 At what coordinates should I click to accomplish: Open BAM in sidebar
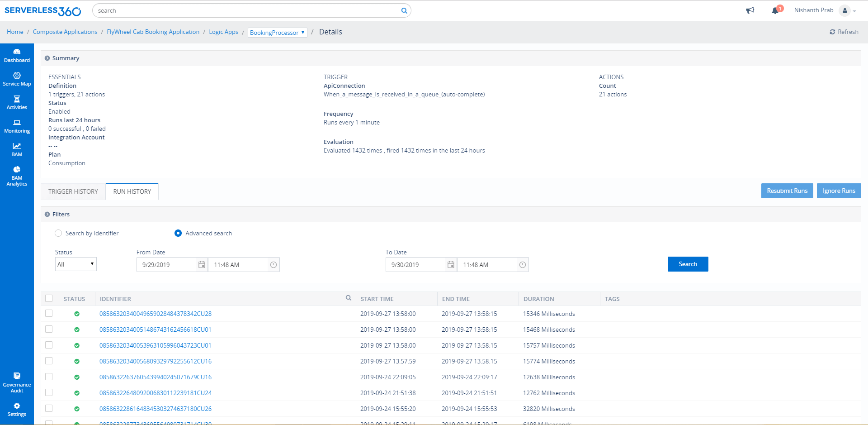coord(17,150)
